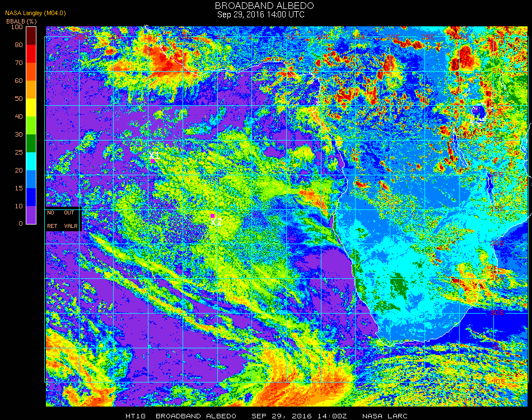The image size is (532, 420).
Task: Click the 'NASA LARC' footer text
Action: click(385, 416)
